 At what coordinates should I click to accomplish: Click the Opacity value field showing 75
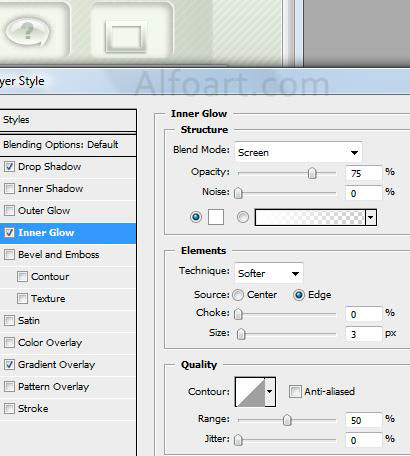point(364,173)
